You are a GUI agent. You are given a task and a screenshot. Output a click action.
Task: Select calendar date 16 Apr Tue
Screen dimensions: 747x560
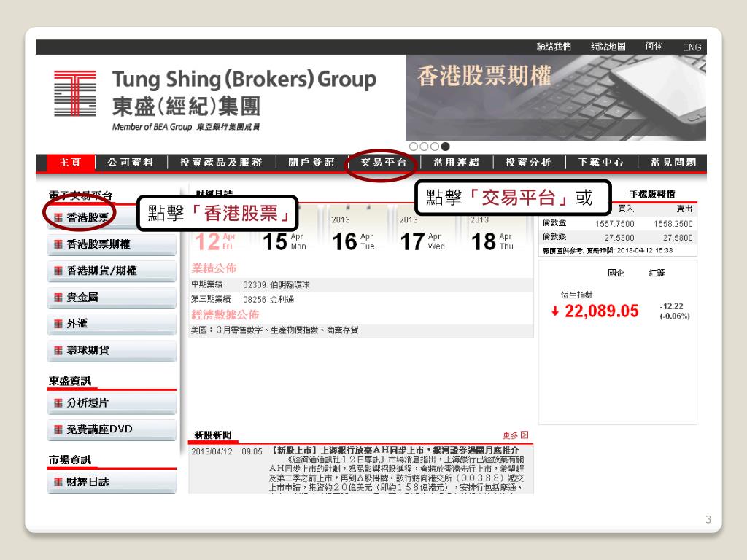[354, 241]
